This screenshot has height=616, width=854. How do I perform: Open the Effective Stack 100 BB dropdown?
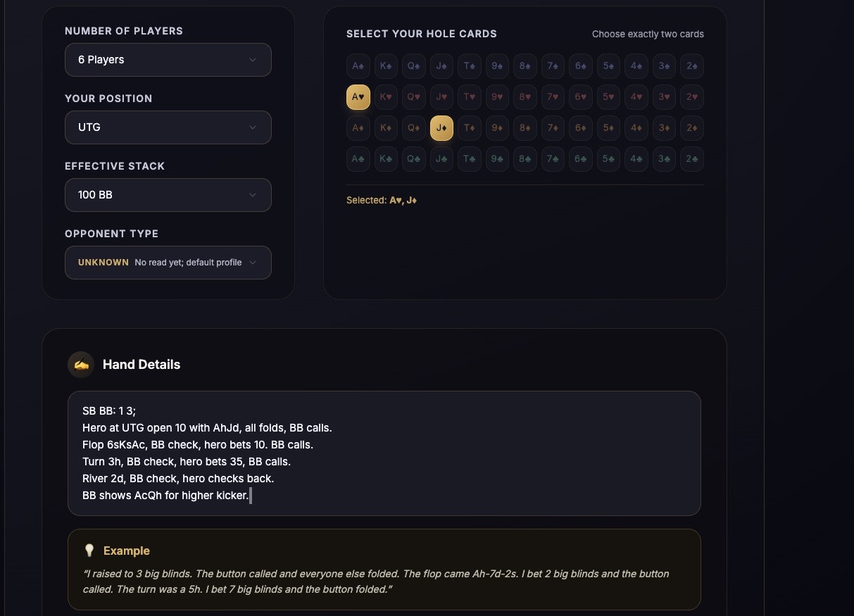pos(168,195)
